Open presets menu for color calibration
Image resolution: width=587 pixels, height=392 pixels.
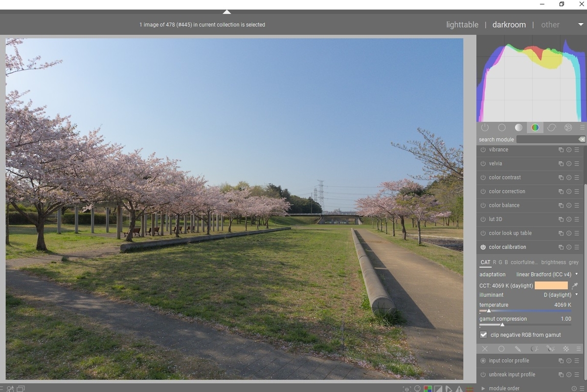point(577,247)
